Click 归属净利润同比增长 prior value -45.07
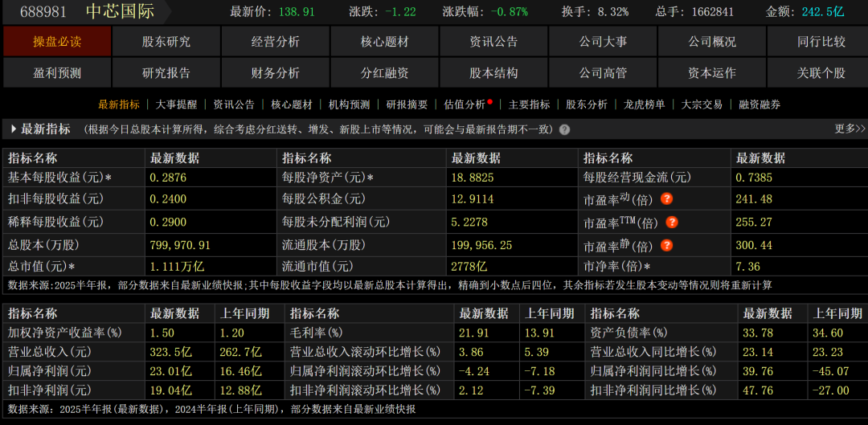The width and height of the screenshot is (868, 425). pyautogui.click(x=830, y=371)
